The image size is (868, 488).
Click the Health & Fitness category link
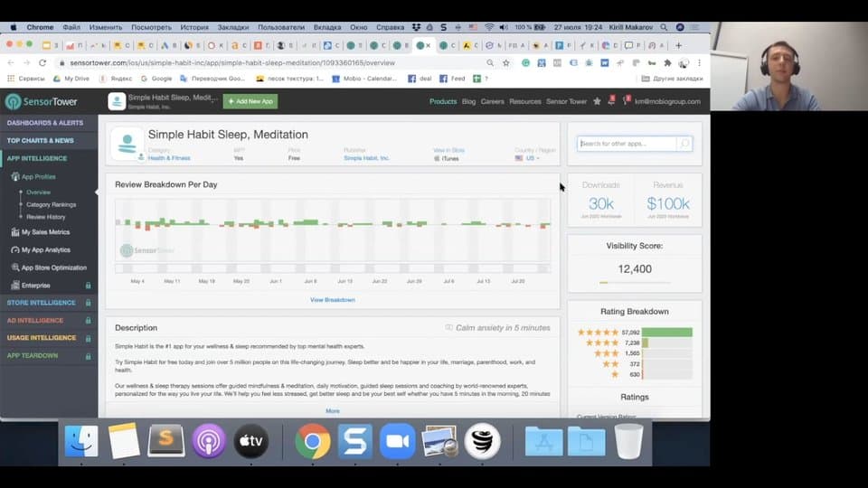(x=169, y=158)
